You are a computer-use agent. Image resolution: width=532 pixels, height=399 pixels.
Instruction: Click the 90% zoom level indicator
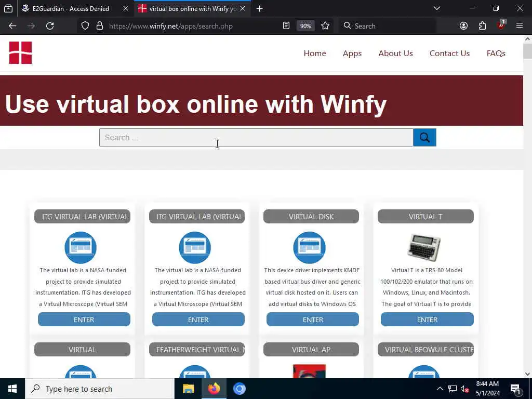point(305,26)
